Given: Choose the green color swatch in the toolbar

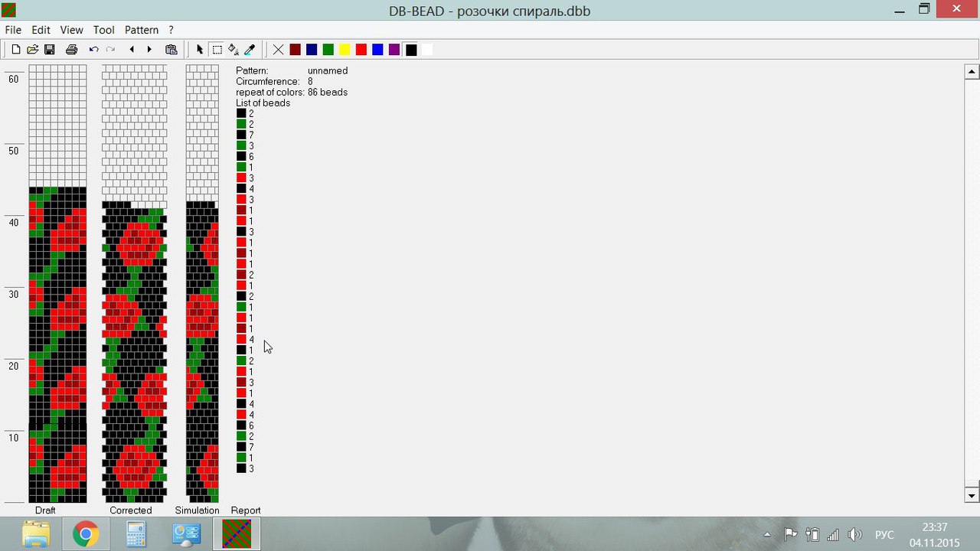Looking at the screenshot, I should (328, 50).
